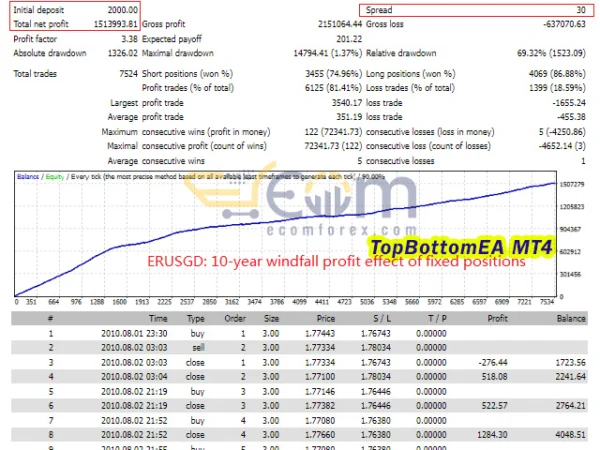600x450 pixels.
Task: Select profit cell 518.08 in row 4
Action: (494, 377)
